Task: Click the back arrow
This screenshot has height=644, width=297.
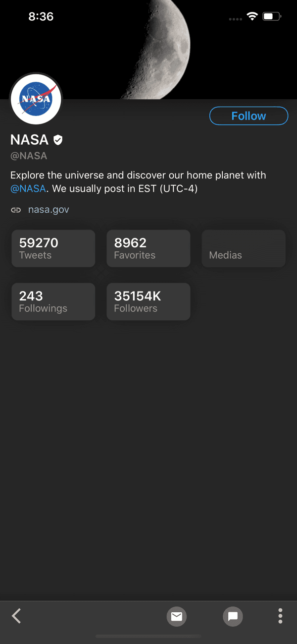Action: tap(16, 616)
